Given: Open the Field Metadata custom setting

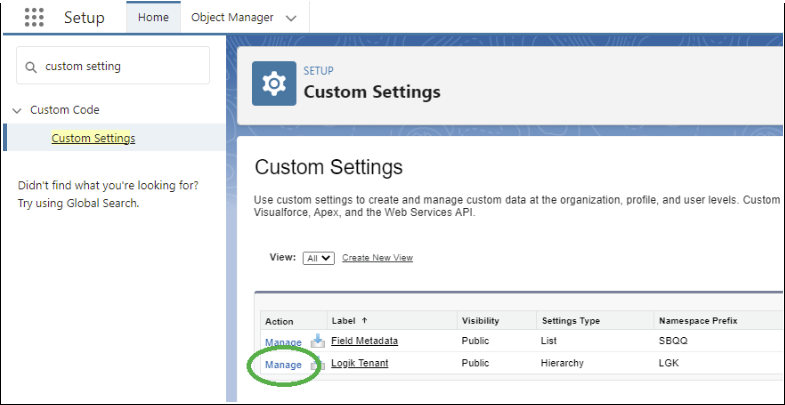Looking at the screenshot, I should [x=364, y=341].
